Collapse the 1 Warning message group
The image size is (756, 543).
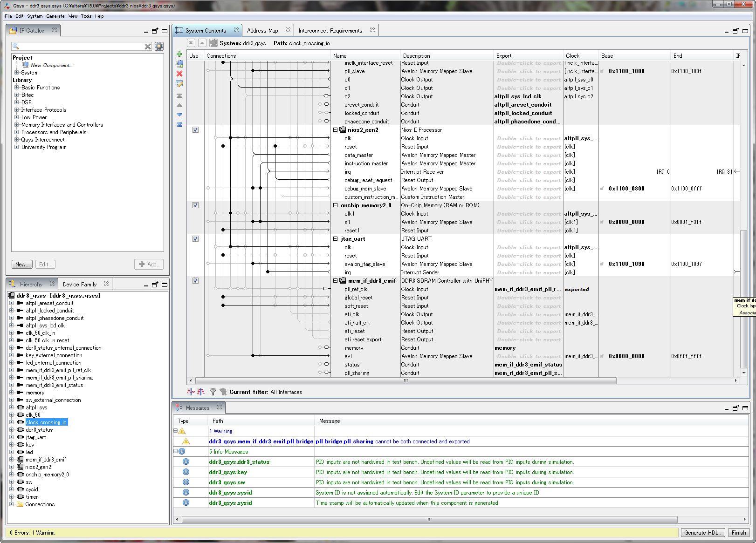pyautogui.click(x=176, y=431)
